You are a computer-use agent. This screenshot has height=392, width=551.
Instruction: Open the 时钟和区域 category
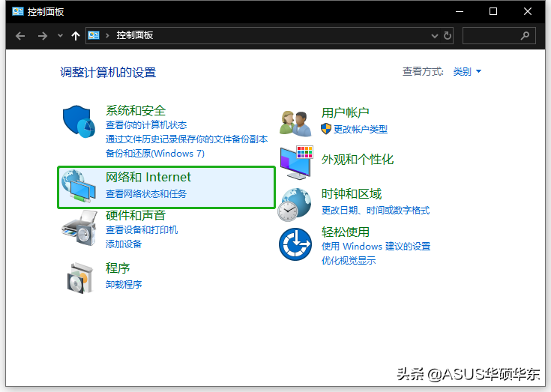click(x=352, y=194)
